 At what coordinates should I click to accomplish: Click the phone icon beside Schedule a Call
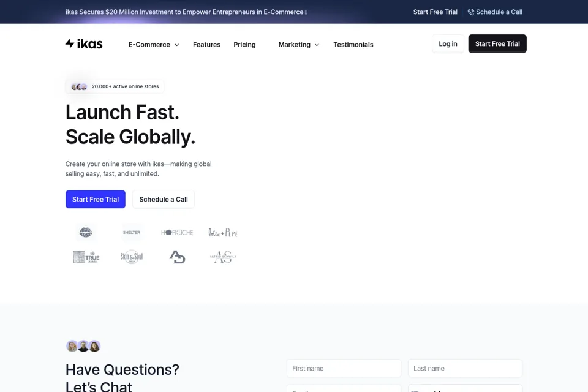470,12
